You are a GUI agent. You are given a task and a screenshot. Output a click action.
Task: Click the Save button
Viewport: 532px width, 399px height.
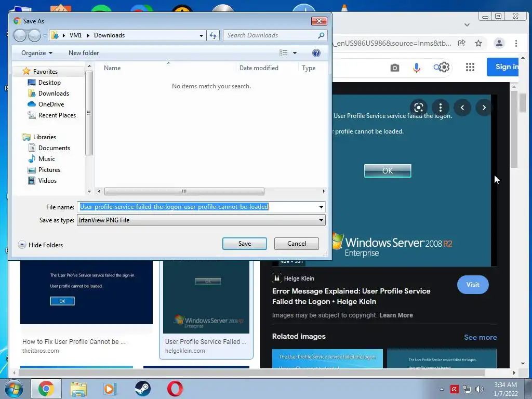(x=245, y=244)
